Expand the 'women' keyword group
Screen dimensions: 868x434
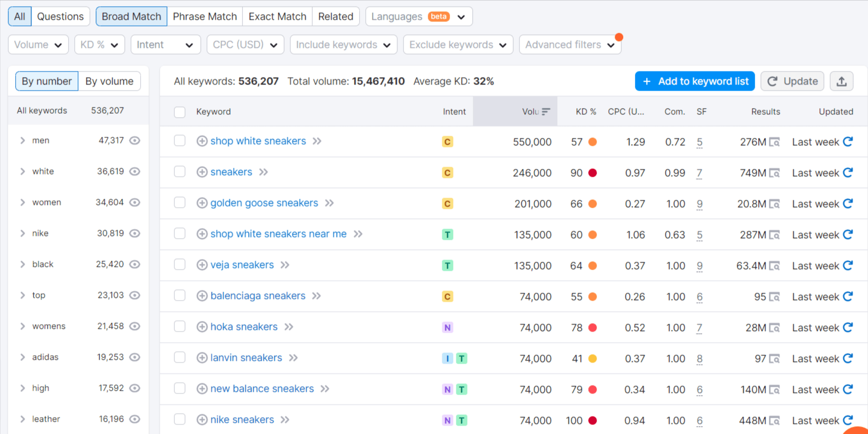pyautogui.click(x=23, y=202)
